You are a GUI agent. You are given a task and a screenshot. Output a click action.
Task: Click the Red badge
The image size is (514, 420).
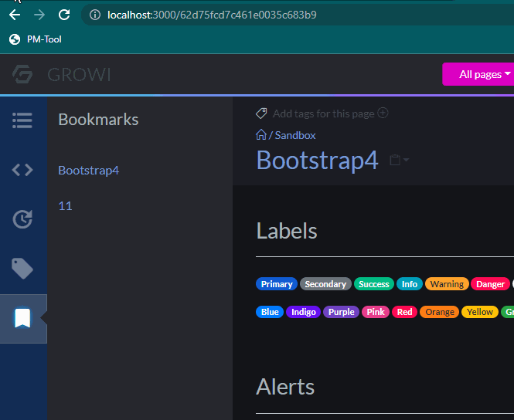pyautogui.click(x=404, y=312)
